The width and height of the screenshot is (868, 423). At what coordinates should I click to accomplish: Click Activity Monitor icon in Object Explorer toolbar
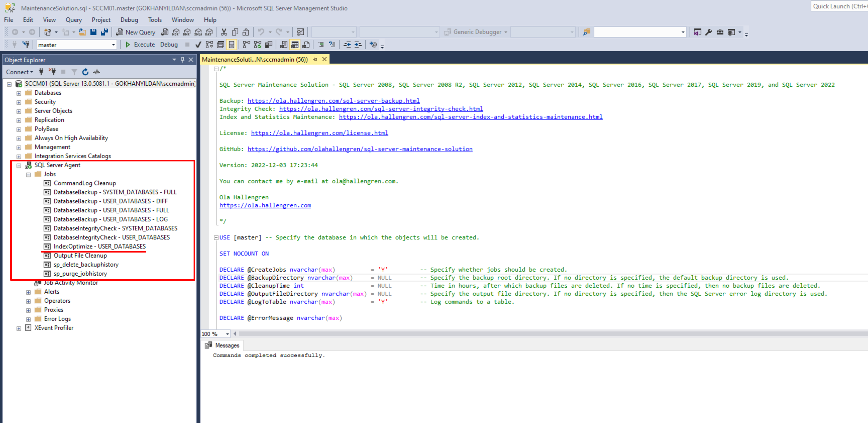click(97, 72)
